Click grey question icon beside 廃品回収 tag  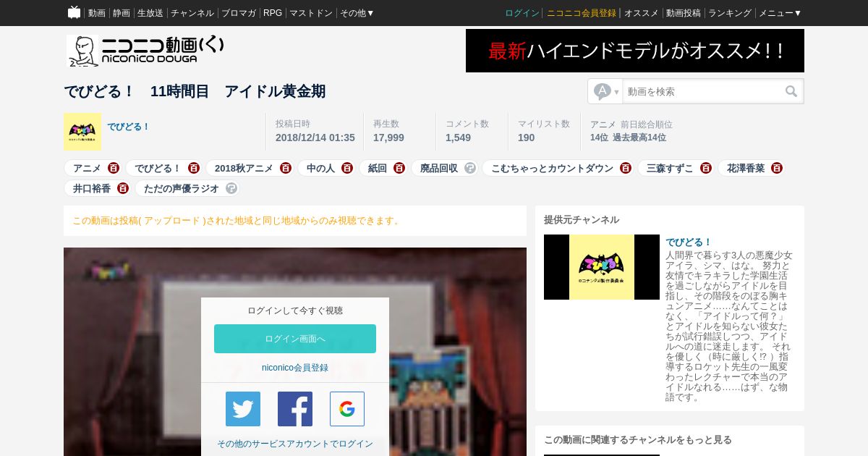[470, 168]
